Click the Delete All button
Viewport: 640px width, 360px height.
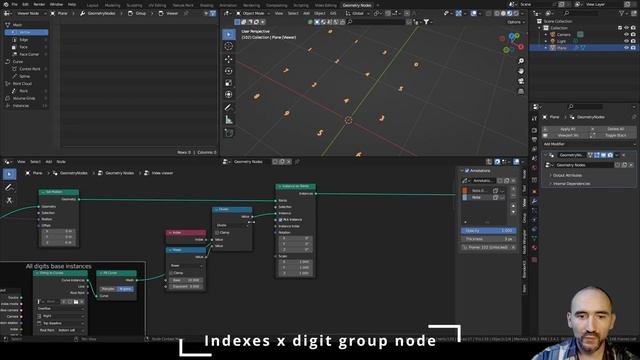(613, 129)
